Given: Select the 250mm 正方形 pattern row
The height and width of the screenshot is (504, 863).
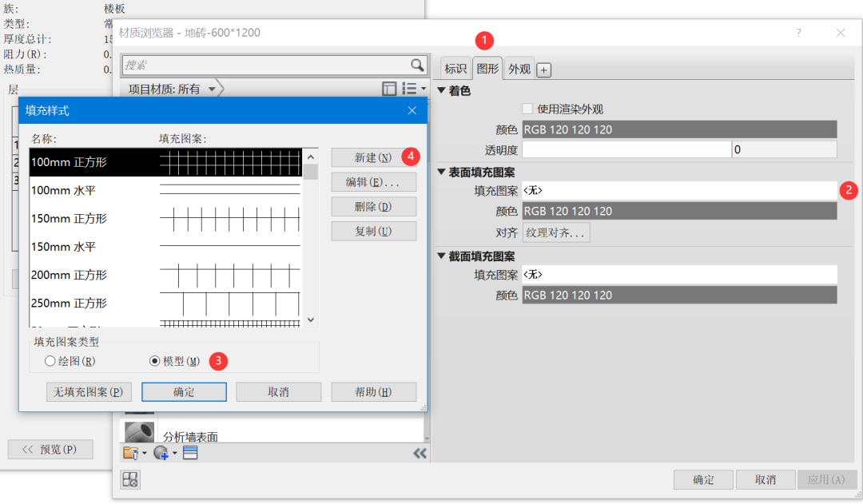Looking at the screenshot, I should coord(165,304).
